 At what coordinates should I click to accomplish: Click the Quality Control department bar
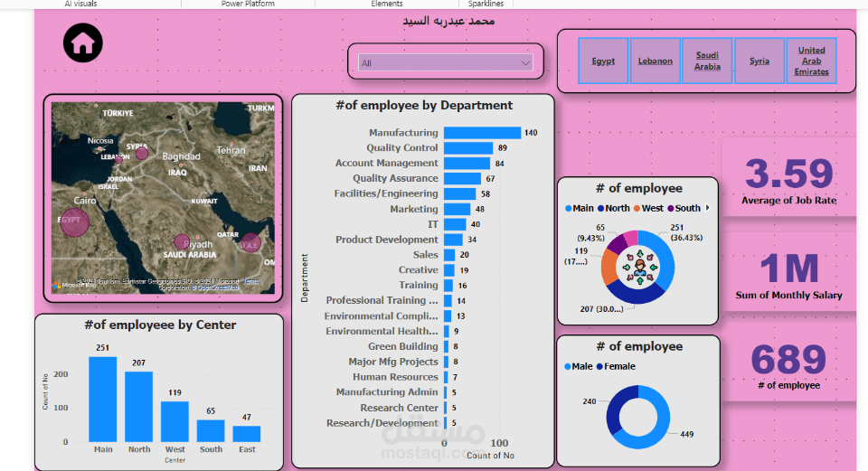click(x=468, y=147)
